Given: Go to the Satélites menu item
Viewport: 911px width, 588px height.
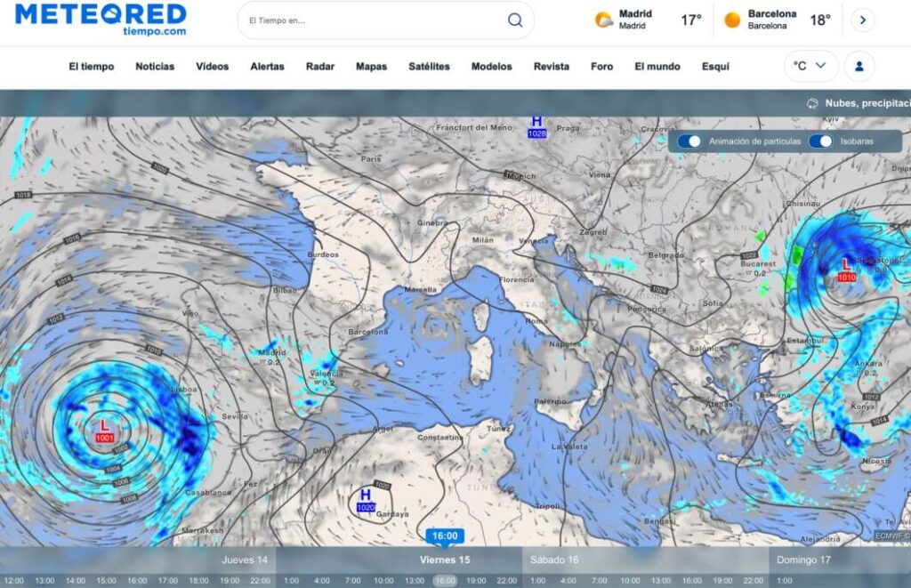Looking at the screenshot, I should pyautogui.click(x=429, y=67).
